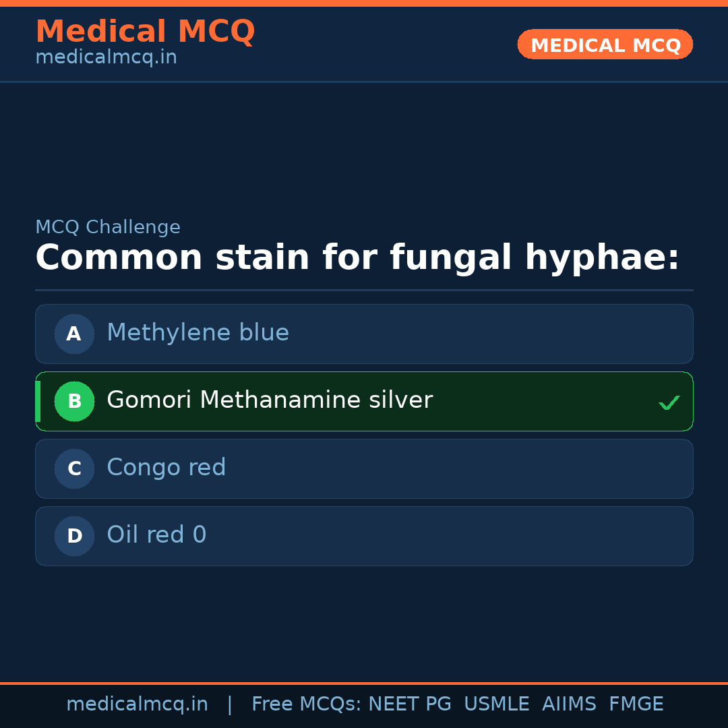Click the fungal hyphae question text
The height and width of the screenshot is (728, 728).
point(357,258)
